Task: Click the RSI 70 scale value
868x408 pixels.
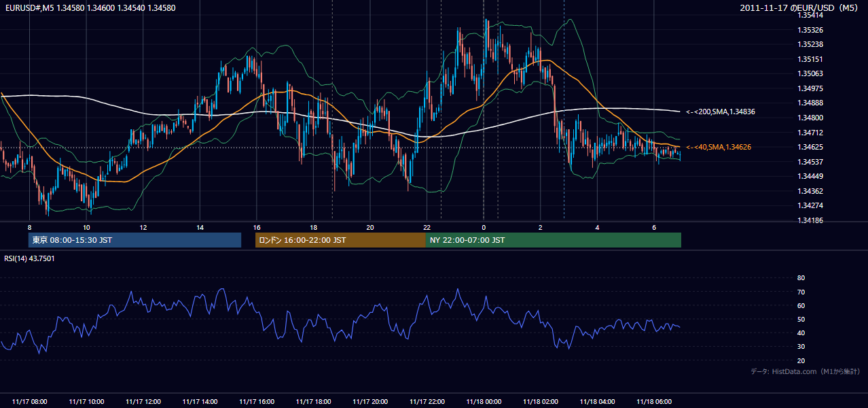Action: [x=801, y=292]
